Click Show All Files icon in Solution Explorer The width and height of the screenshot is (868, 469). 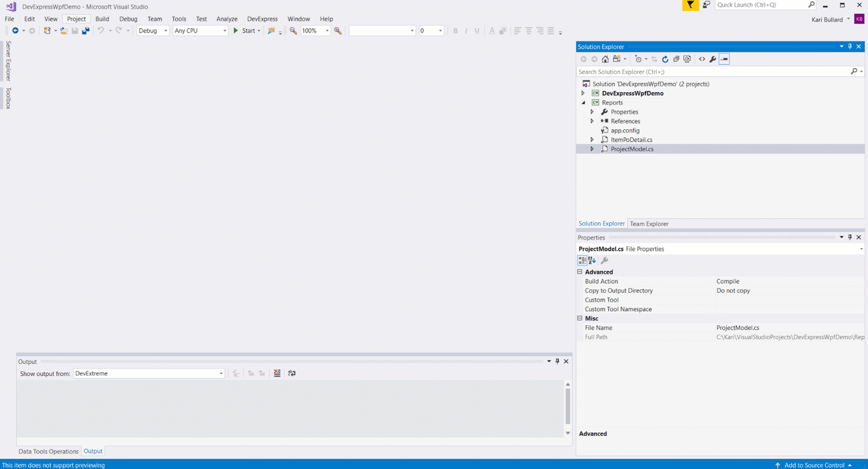(687, 59)
